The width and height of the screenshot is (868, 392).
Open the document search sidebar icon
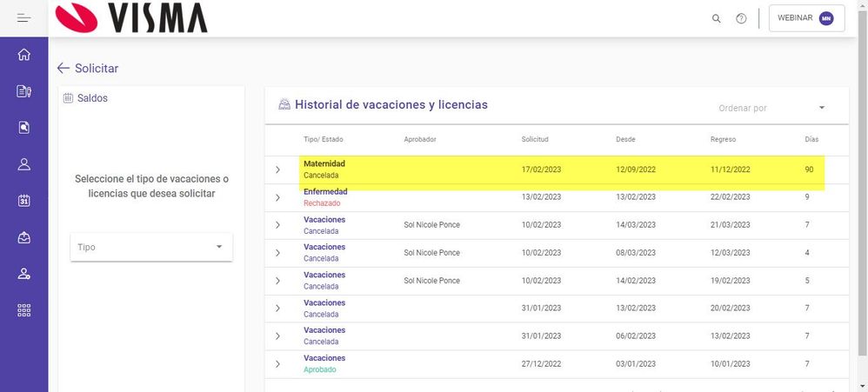pos(23,128)
